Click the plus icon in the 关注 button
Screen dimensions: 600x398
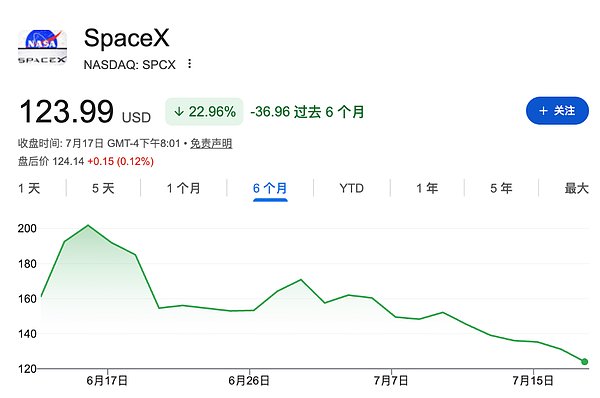pos(543,111)
